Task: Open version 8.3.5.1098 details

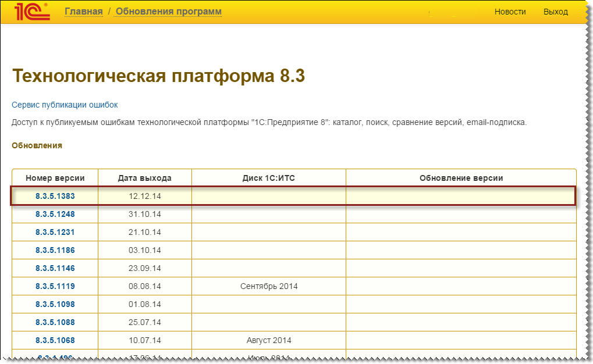Action: (54, 304)
